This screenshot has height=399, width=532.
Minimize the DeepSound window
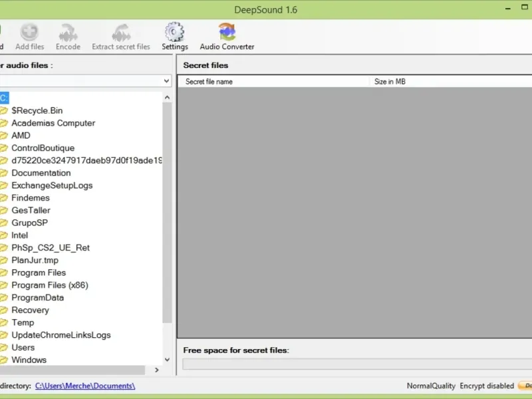pyautogui.click(x=507, y=8)
